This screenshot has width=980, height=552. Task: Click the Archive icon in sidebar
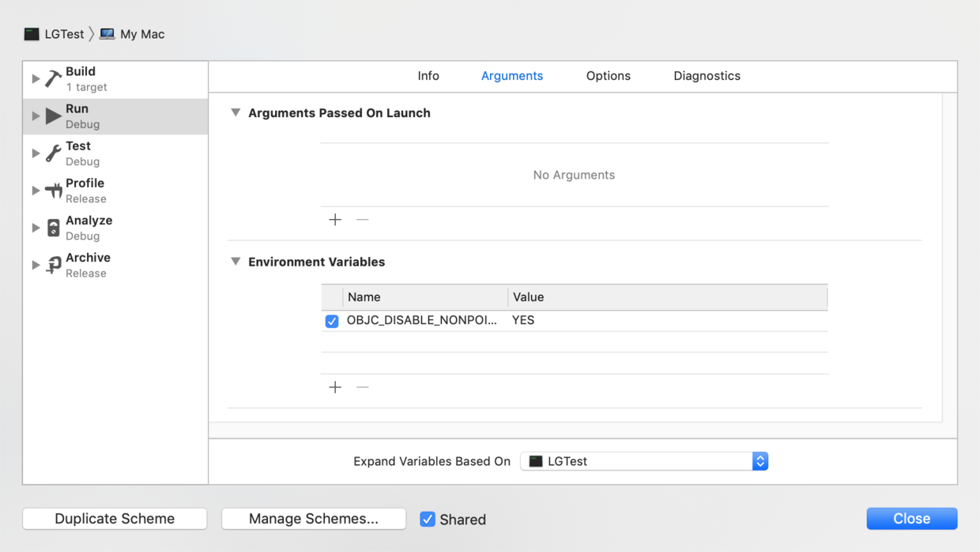53,265
